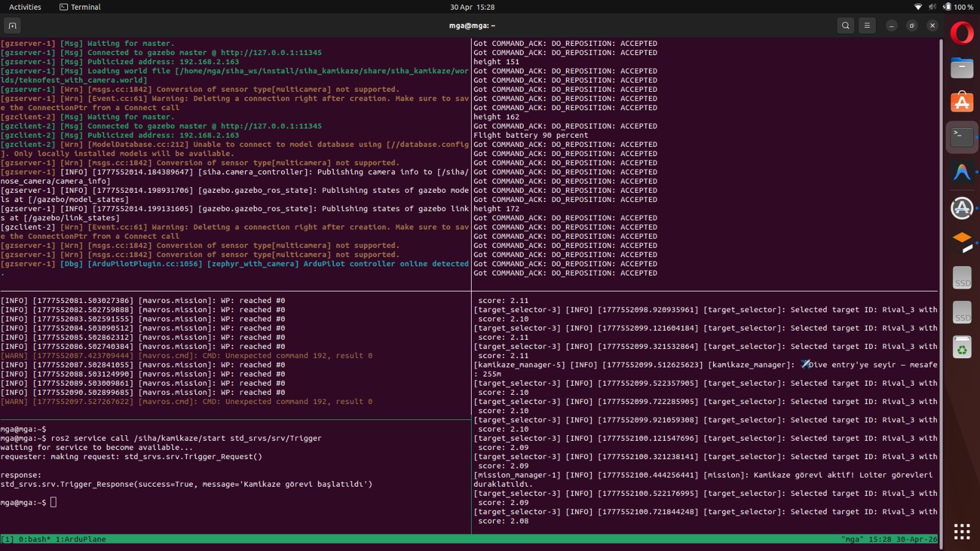The image size is (980, 551).
Task: Open the Trash icon in dock
Action: pyautogui.click(x=962, y=347)
